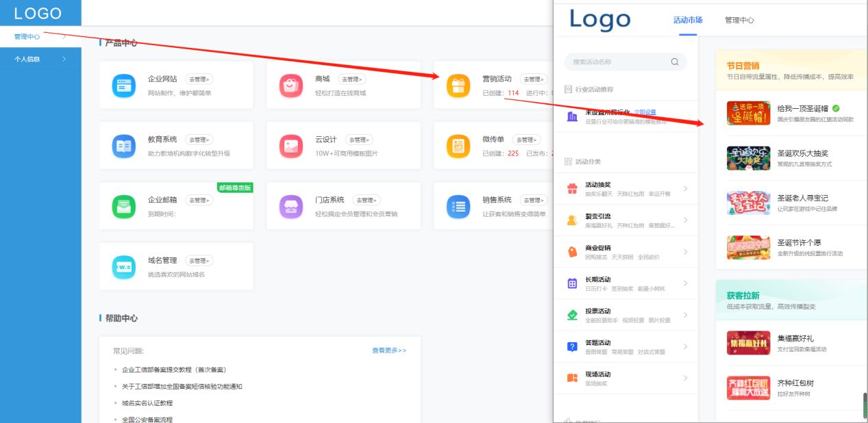
Task: Switch to the 管理中心 top tab
Action: click(739, 21)
